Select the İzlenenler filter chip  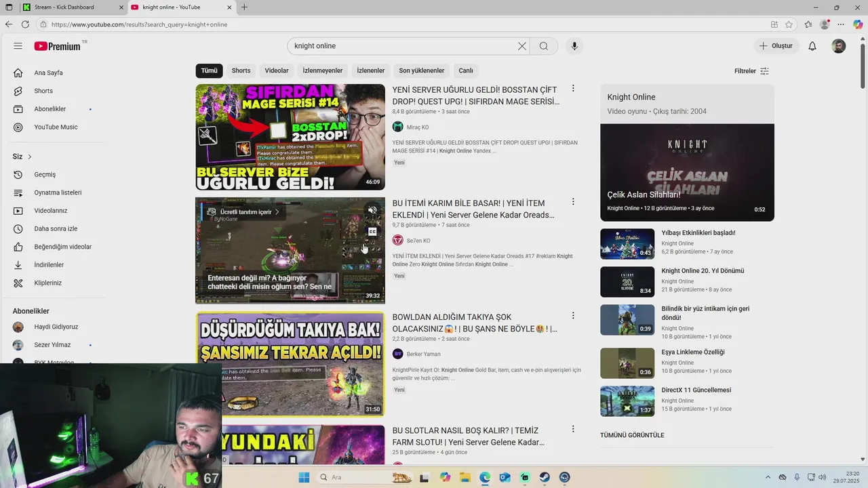pyautogui.click(x=371, y=70)
